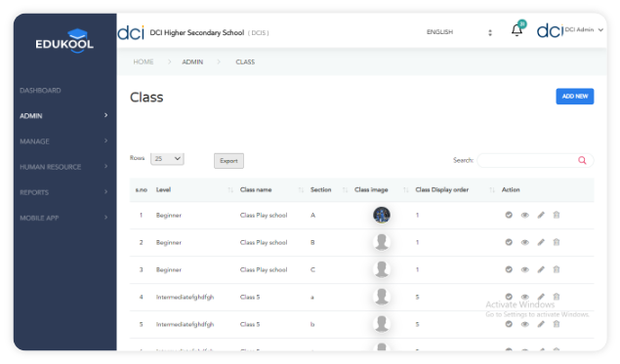View details of Class 5 section a
This screenshot has height=364, width=620.
[x=524, y=297]
